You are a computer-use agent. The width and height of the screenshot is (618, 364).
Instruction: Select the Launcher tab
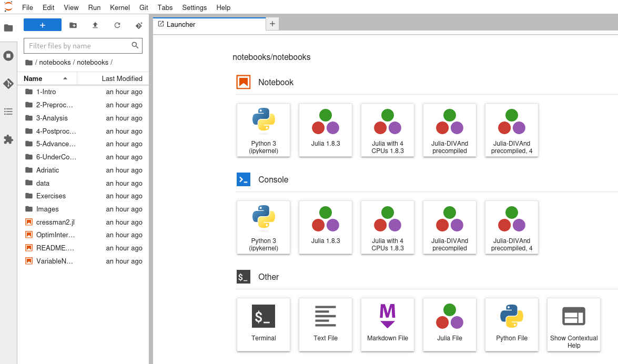coord(209,24)
